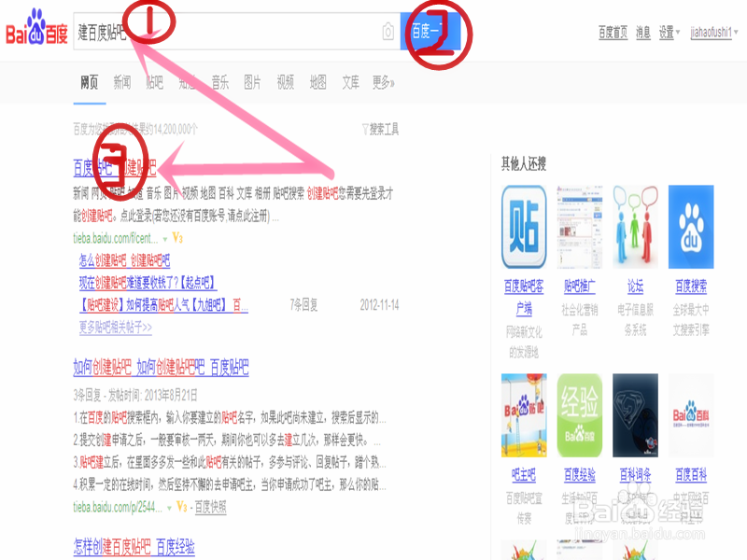Image resolution: width=747 pixels, height=560 pixels.
Task: Open 更多贴吧相关帖子>> link
Action: click(116, 328)
